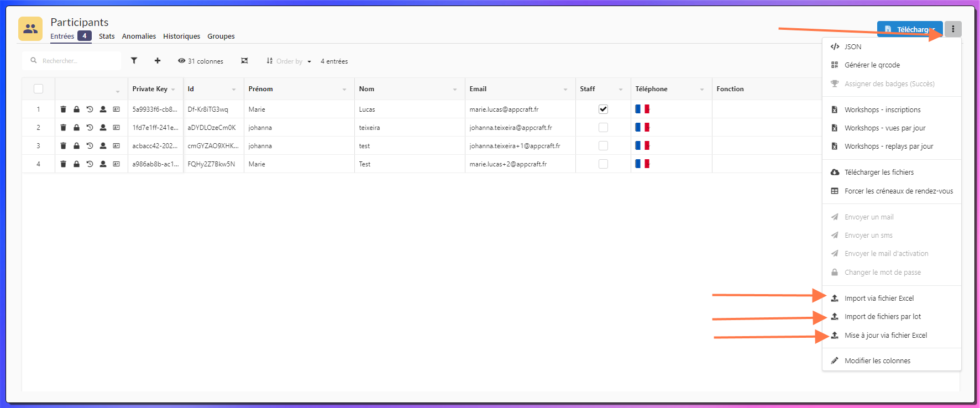This screenshot has height=408, width=980.
Task: Tick the select-all checkbox in table header
Action: [x=38, y=89]
